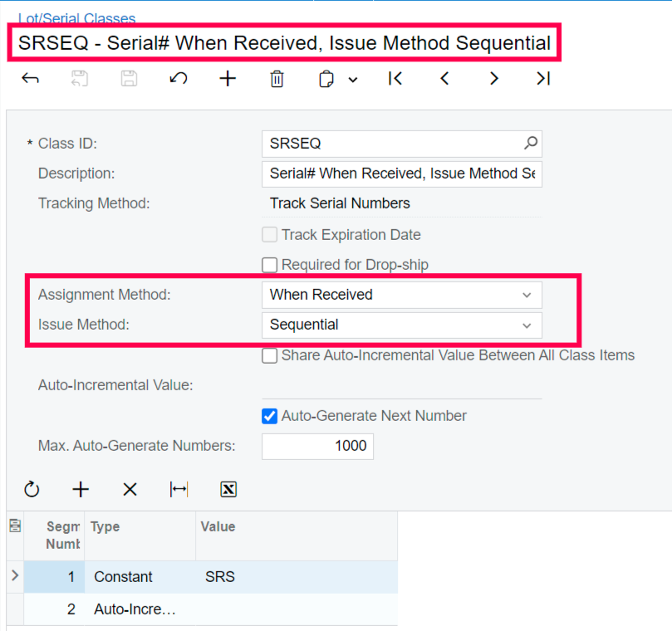Open the Lot/Serial Classes breadcrumb link
Image resolution: width=672 pixels, height=631 pixels.
pos(76,18)
